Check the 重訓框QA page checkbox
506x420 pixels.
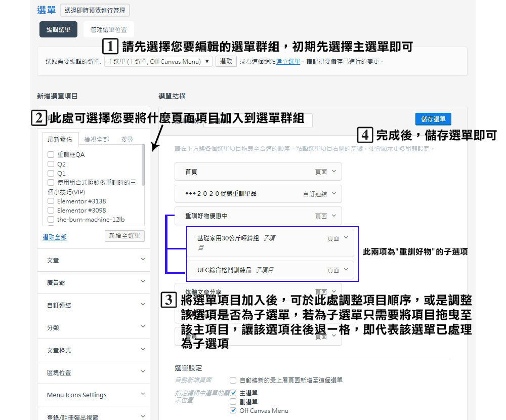(51, 155)
